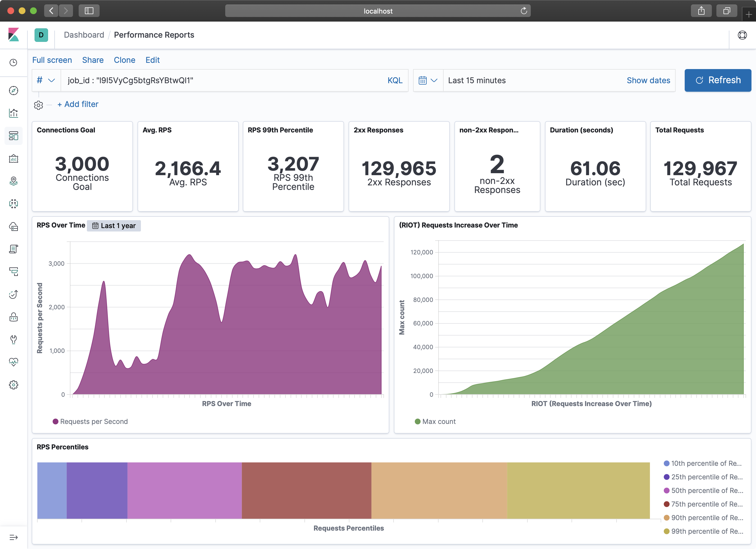Select the discover/search icon in sidebar
756x549 pixels.
[x=14, y=91]
